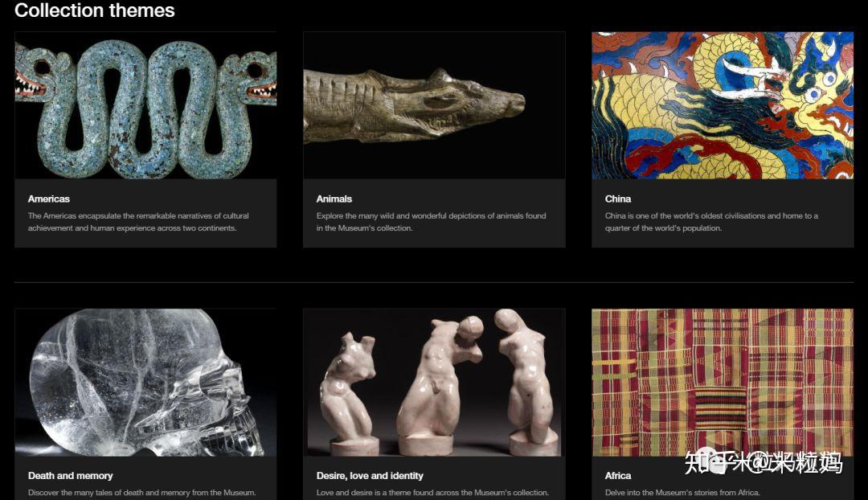This screenshot has width=868, height=500.
Task: Click the Americas title link
Action: pyautogui.click(x=49, y=199)
